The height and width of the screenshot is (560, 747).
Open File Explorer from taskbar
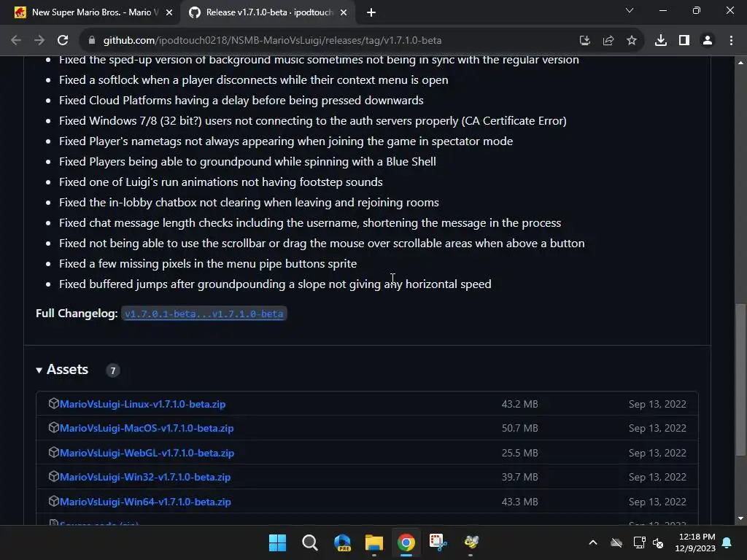(x=374, y=542)
